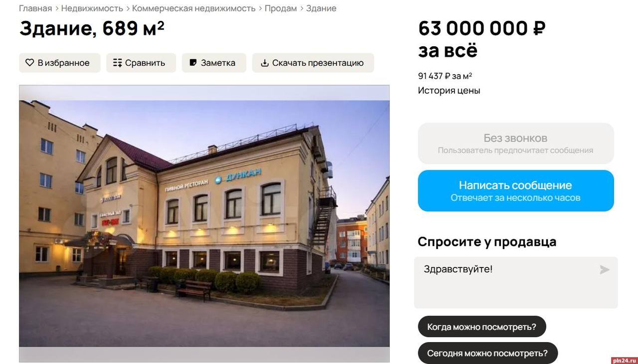
Task: Click Скачать презентацию button
Action: point(313,63)
